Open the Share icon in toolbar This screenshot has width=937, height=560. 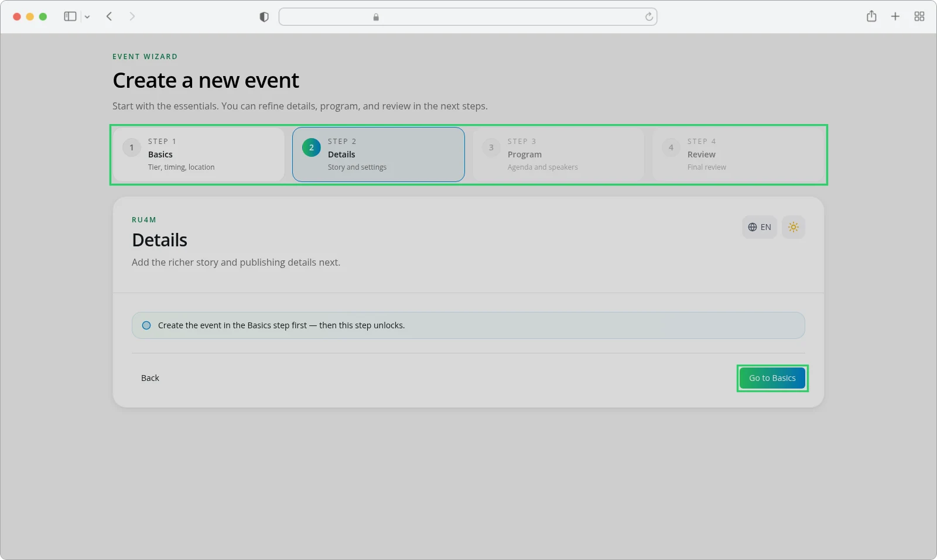[x=871, y=16]
